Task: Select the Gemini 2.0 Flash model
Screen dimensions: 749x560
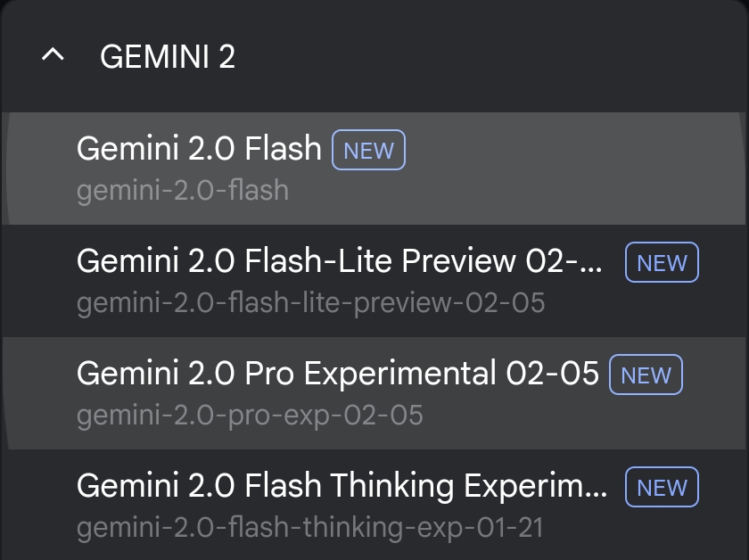Action: tap(374, 169)
